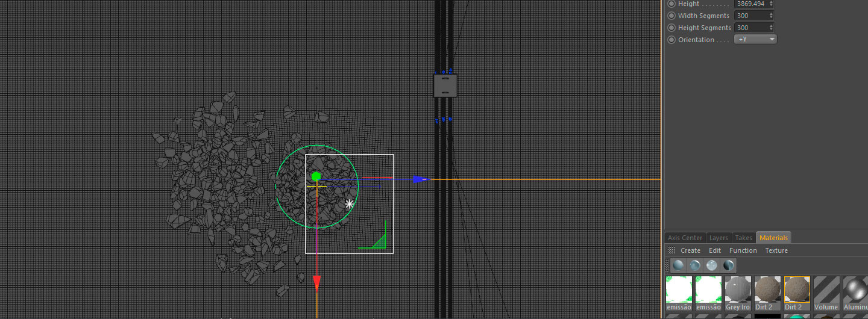Open the Function menu in Materials

(x=743, y=250)
